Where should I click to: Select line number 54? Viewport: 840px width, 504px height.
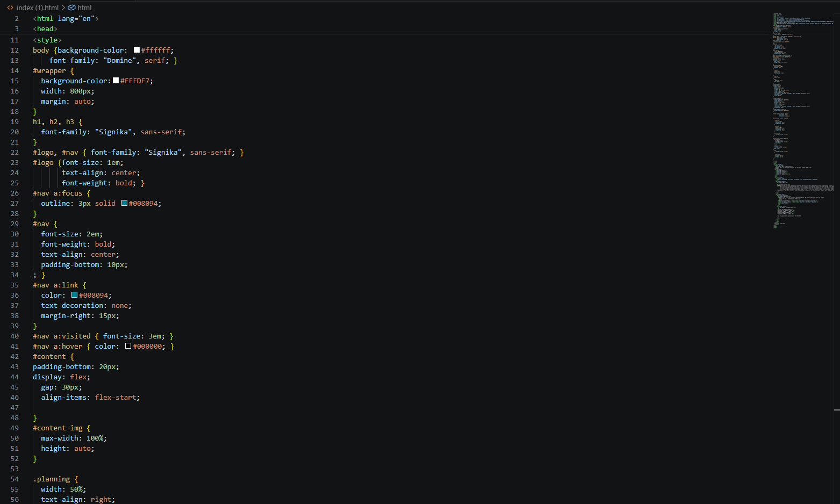(x=15, y=479)
